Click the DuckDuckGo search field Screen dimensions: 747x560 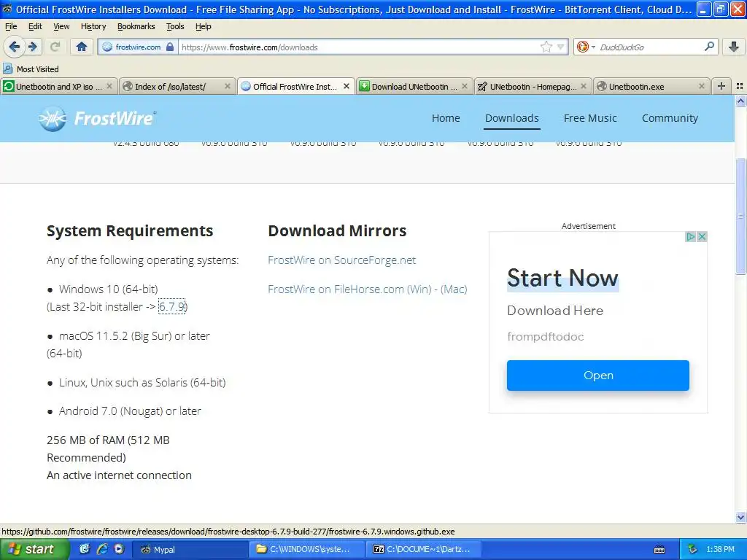[x=649, y=47]
